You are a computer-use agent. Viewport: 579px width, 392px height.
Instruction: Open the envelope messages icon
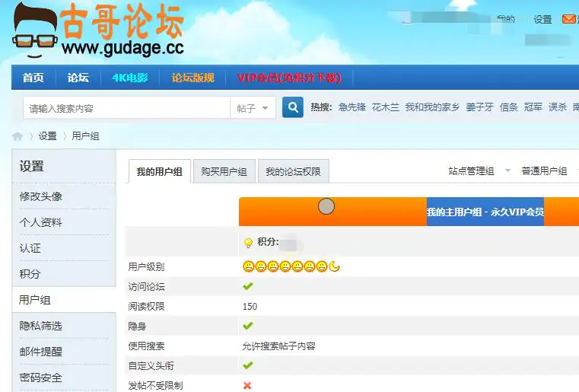(x=569, y=18)
